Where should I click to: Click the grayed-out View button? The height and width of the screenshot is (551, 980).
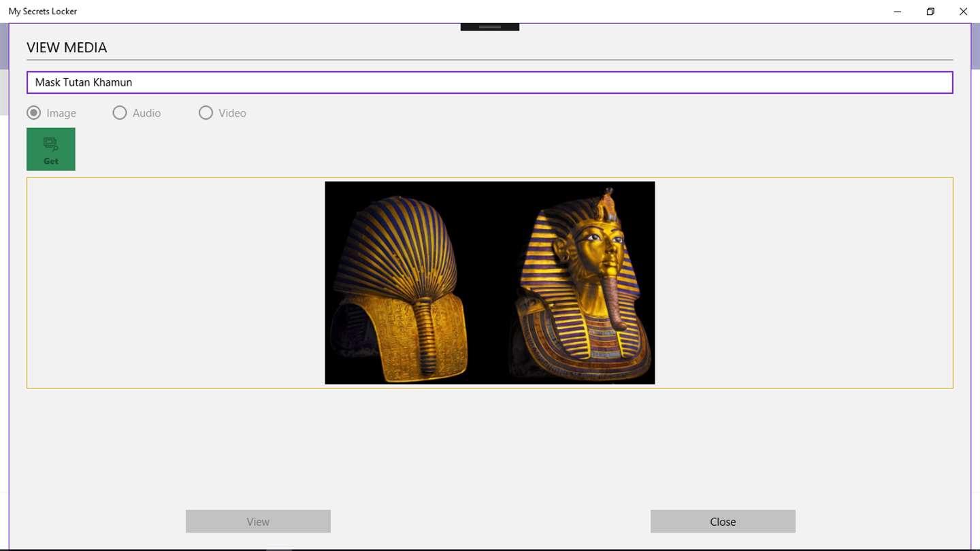258,521
